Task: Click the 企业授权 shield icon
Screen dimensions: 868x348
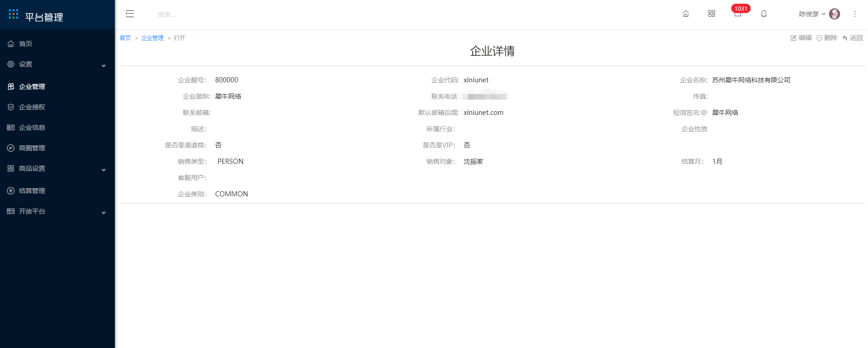Action: [11, 107]
